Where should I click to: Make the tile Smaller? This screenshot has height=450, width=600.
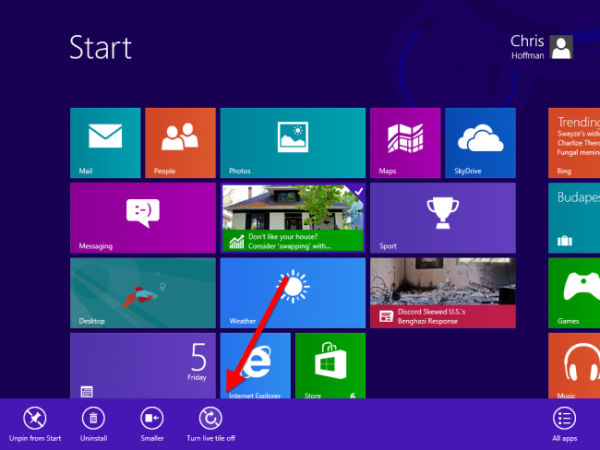(x=152, y=424)
